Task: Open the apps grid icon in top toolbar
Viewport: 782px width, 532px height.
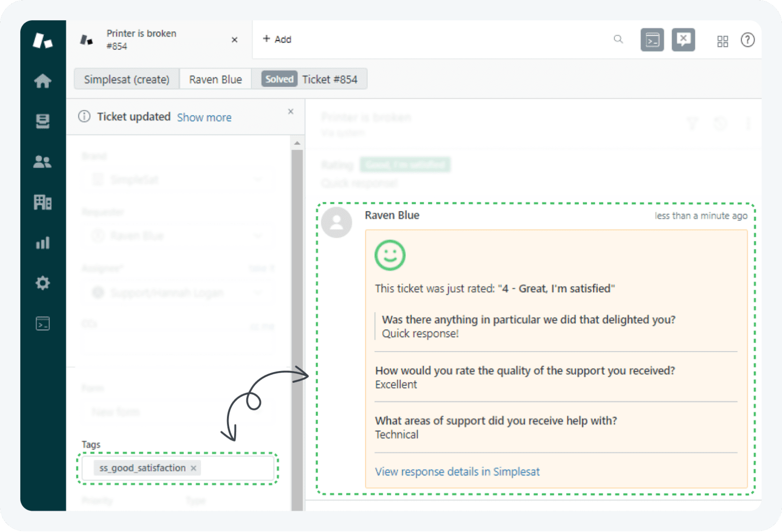Action: point(722,41)
